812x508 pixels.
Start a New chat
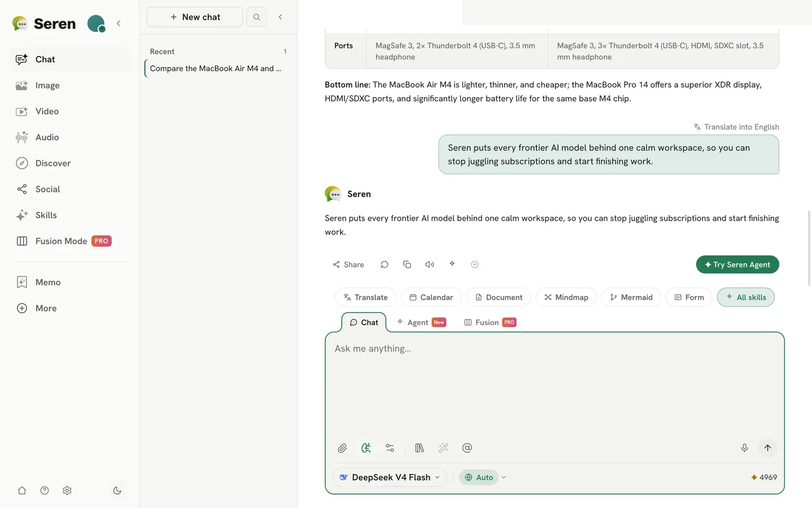click(x=195, y=17)
